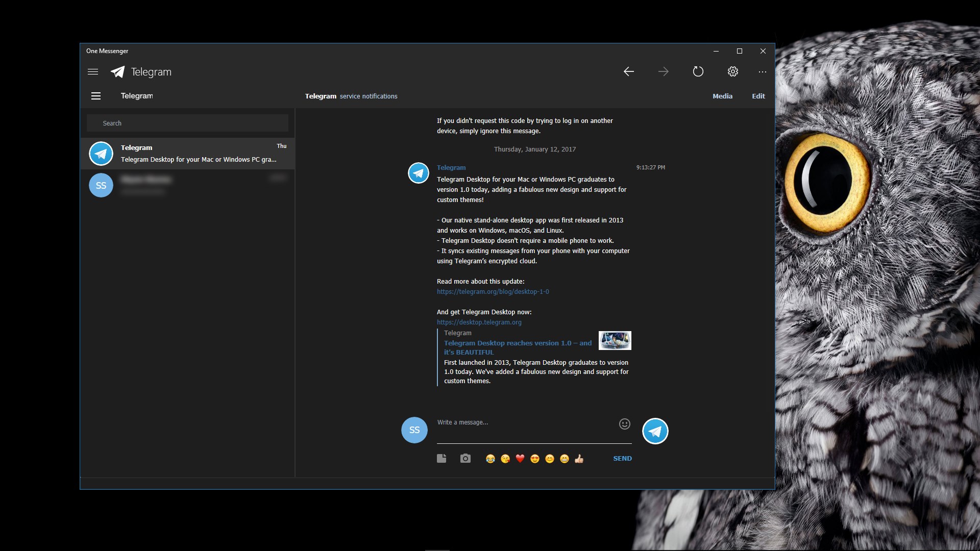The width and height of the screenshot is (980, 551).
Task: Click the Telegram avatar beside composer
Action: click(655, 431)
